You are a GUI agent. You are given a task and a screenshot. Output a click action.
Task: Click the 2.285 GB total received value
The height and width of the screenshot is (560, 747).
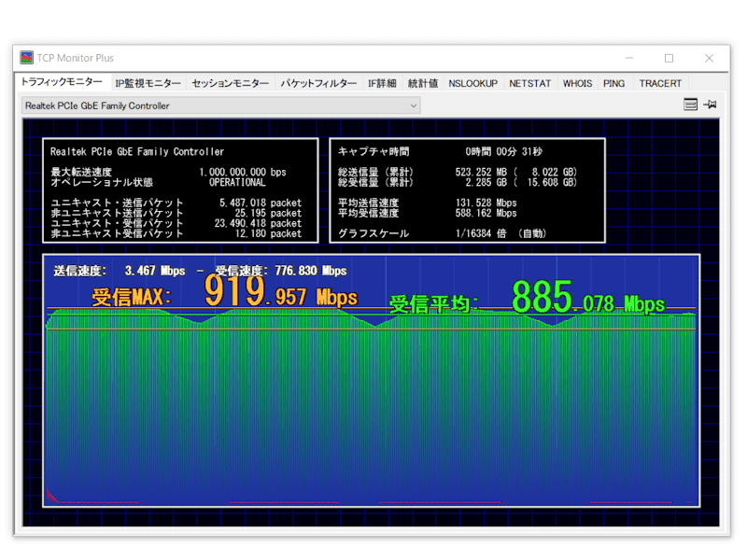click(486, 182)
